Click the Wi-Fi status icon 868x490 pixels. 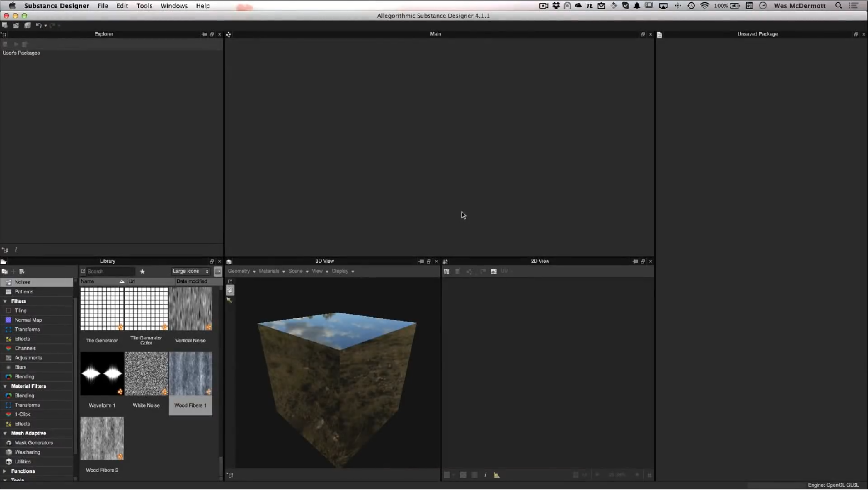coord(704,6)
